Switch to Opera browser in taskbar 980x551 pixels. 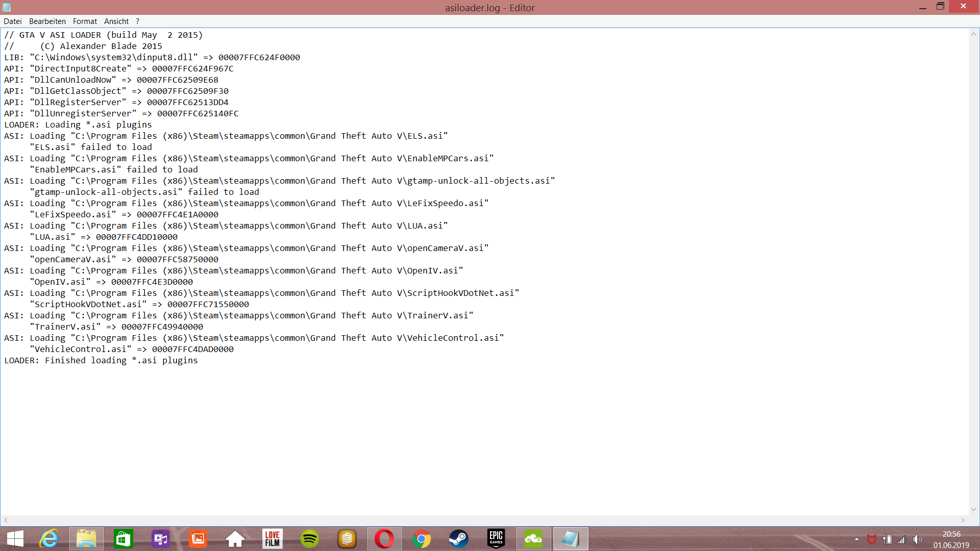coord(384,539)
